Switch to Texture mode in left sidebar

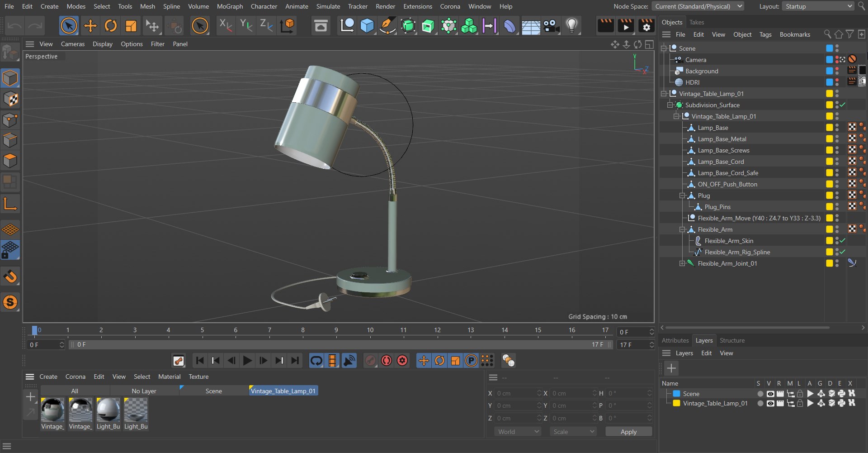pos(10,99)
